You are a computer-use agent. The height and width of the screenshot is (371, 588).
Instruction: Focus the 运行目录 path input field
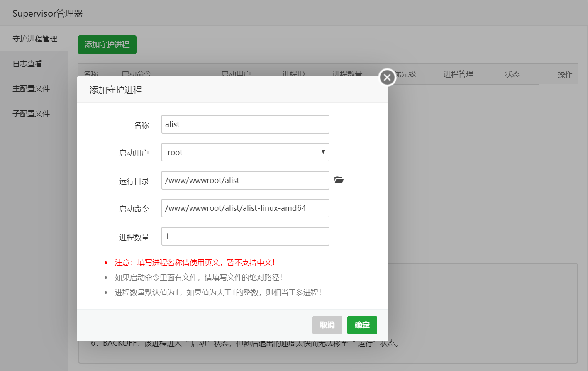point(245,181)
